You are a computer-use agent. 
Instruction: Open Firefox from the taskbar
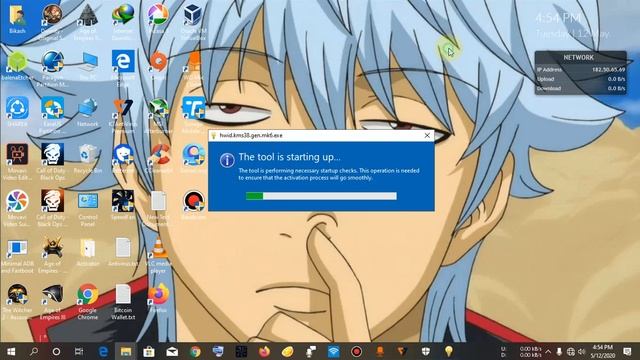264,351
